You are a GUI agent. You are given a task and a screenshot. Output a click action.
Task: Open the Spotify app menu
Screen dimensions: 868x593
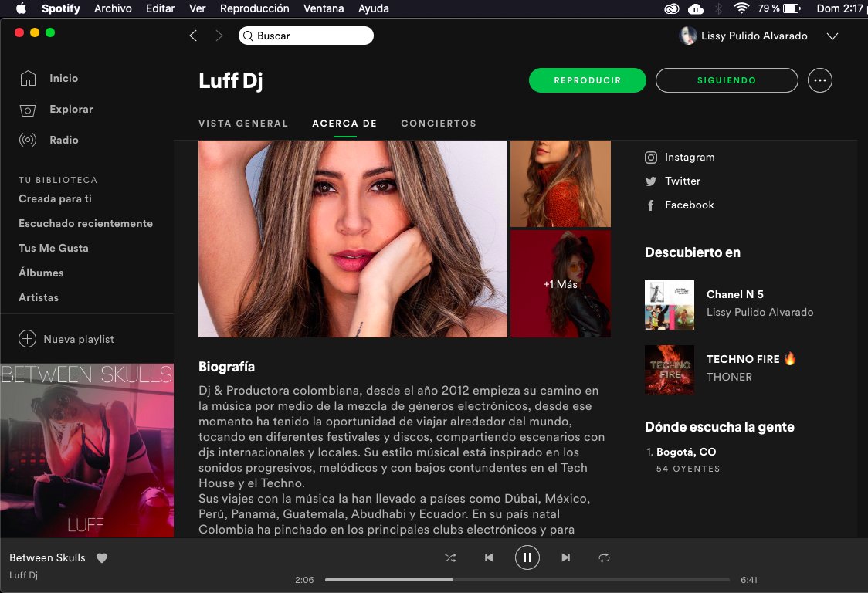click(x=61, y=8)
